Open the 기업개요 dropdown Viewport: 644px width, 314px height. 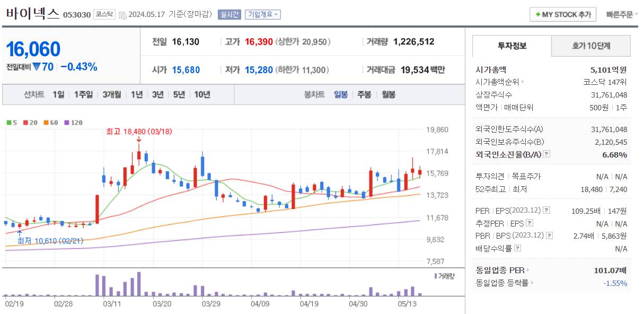264,14
